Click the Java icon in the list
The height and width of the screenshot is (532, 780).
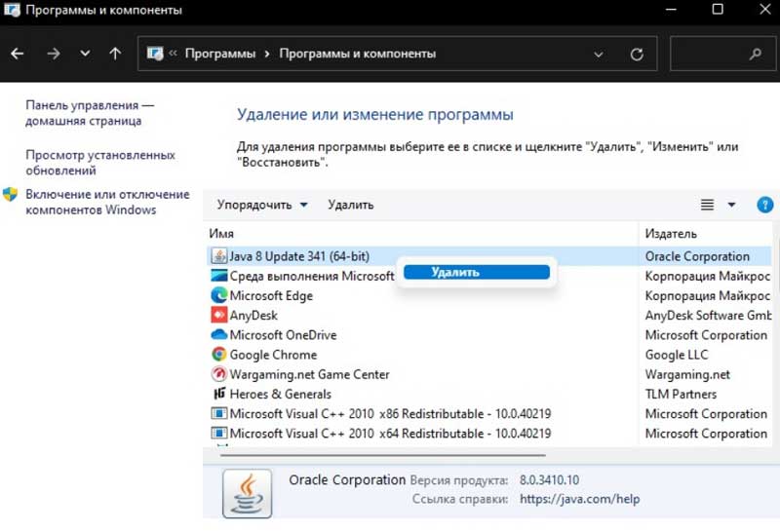click(218, 256)
